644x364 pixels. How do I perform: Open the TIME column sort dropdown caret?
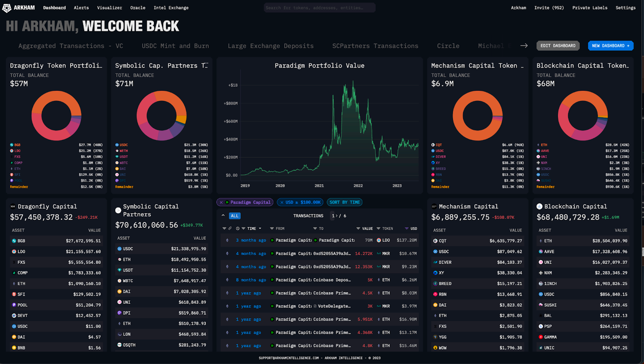click(260, 228)
